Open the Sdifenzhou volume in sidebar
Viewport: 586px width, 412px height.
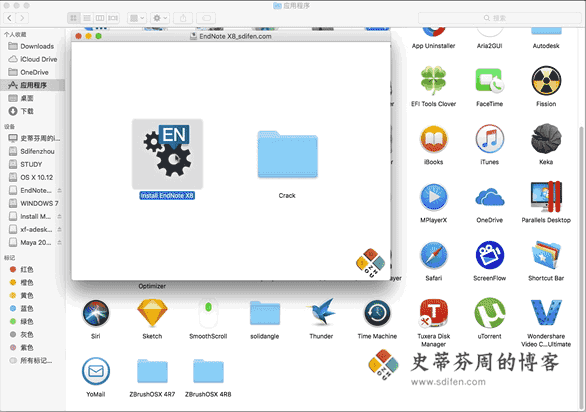pyautogui.click(x=33, y=151)
